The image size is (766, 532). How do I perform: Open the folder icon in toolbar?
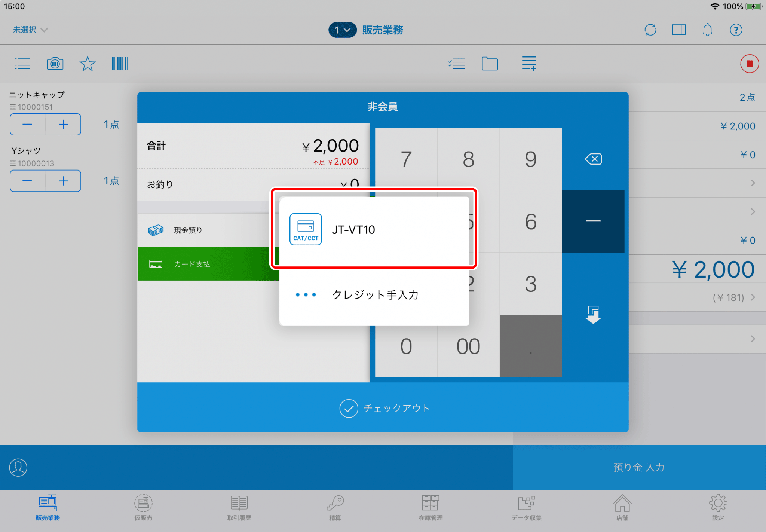point(490,64)
